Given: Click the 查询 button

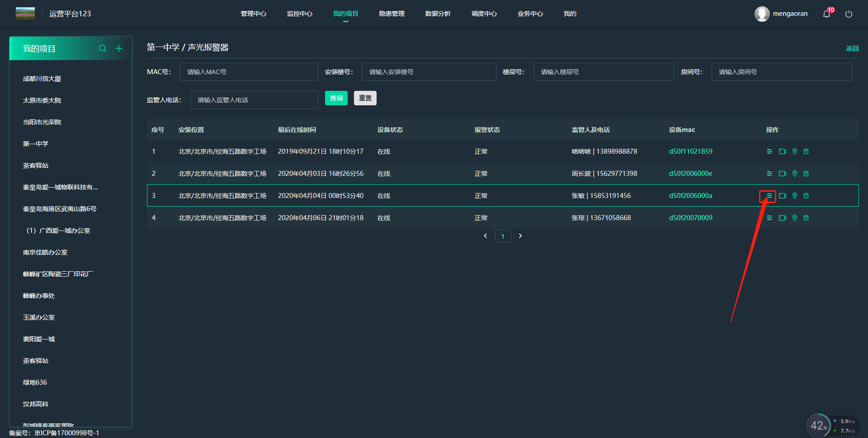Looking at the screenshot, I should (x=336, y=98).
